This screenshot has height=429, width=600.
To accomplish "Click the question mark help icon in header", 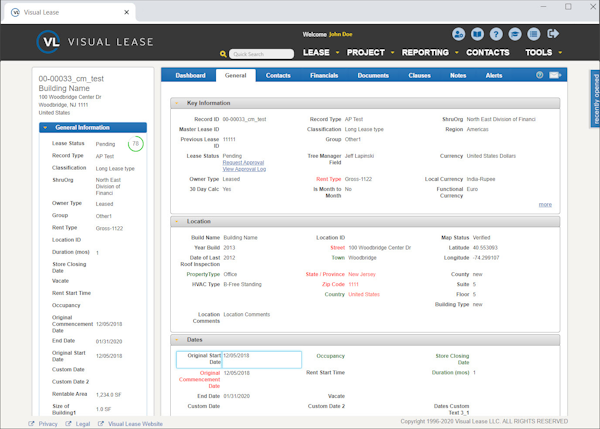I will (x=496, y=34).
